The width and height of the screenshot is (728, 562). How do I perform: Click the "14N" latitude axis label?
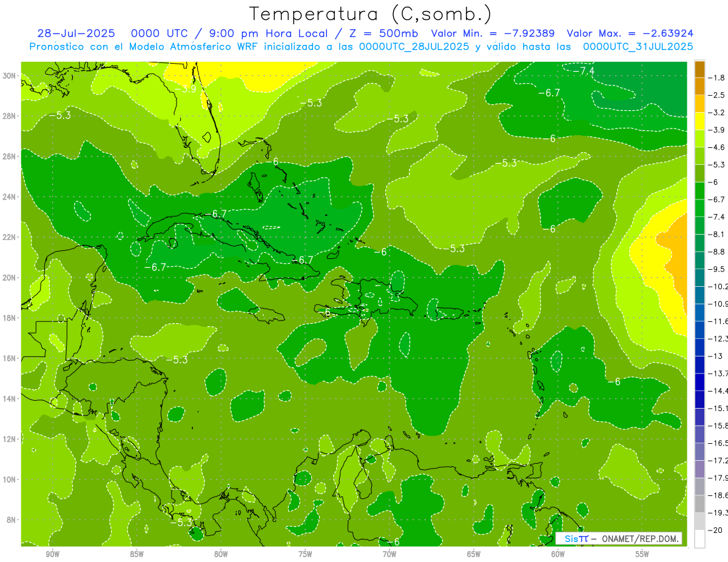point(10,399)
